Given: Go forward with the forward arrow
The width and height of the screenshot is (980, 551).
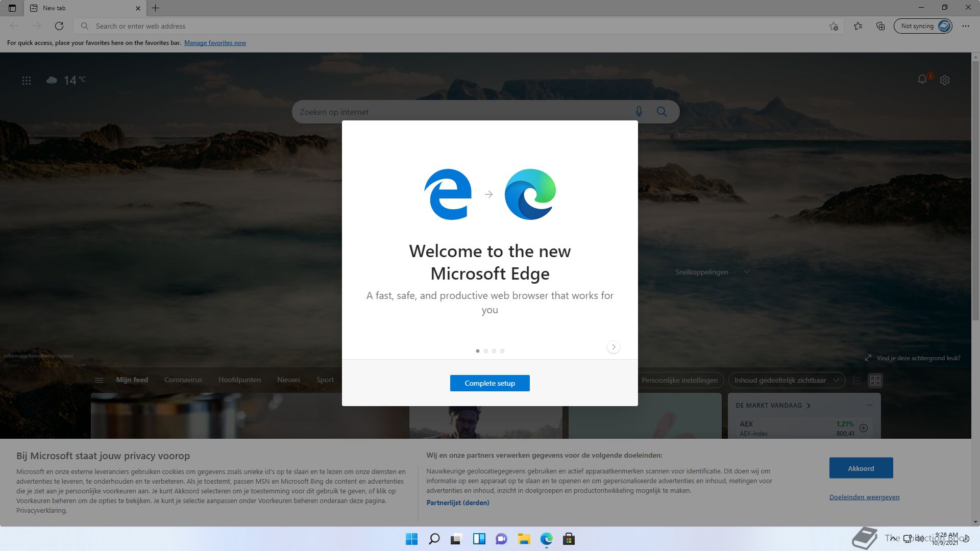Looking at the screenshot, I should [37, 26].
